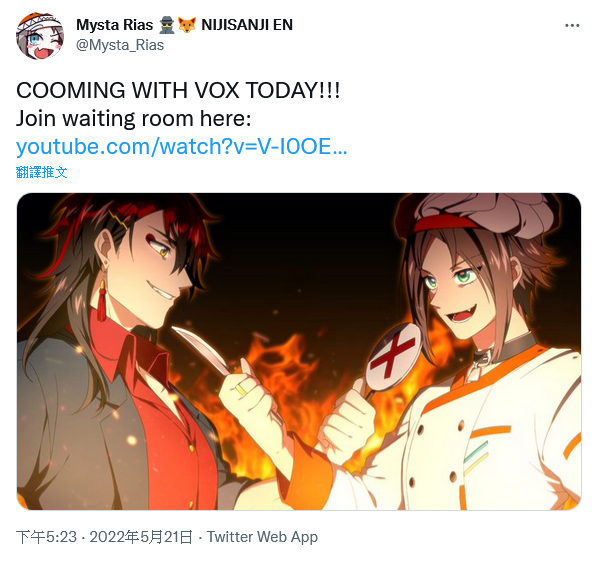This screenshot has height=561, width=598.
Task: Open the Mysta Rias display name
Action: click(x=114, y=25)
